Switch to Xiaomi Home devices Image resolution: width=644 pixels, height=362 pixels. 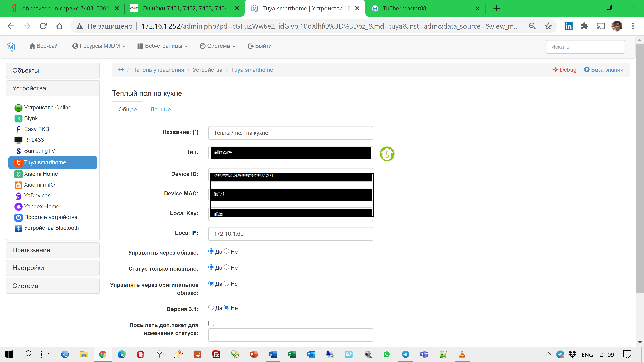tap(41, 174)
